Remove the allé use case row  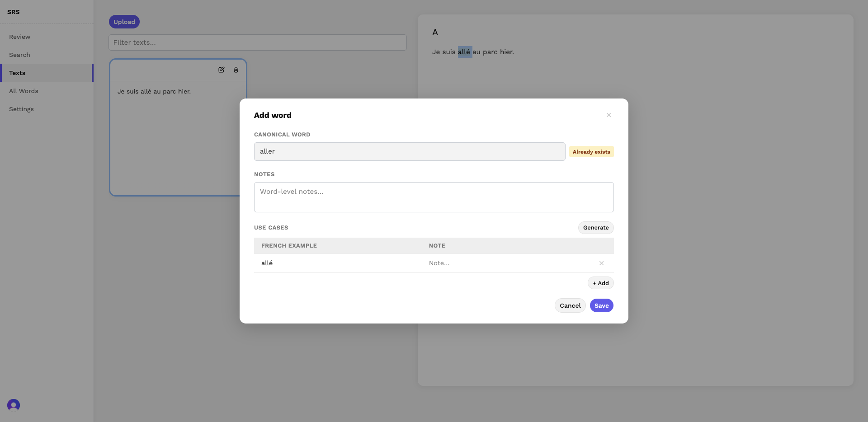click(x=601, y=263)
